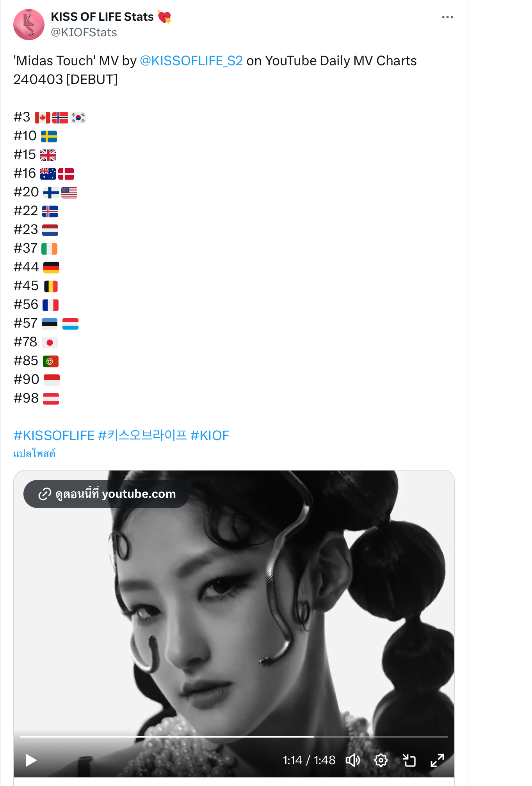Open the Korean #키스오브라이프 hashtag
Screen dimensions: 532x786
142,435
